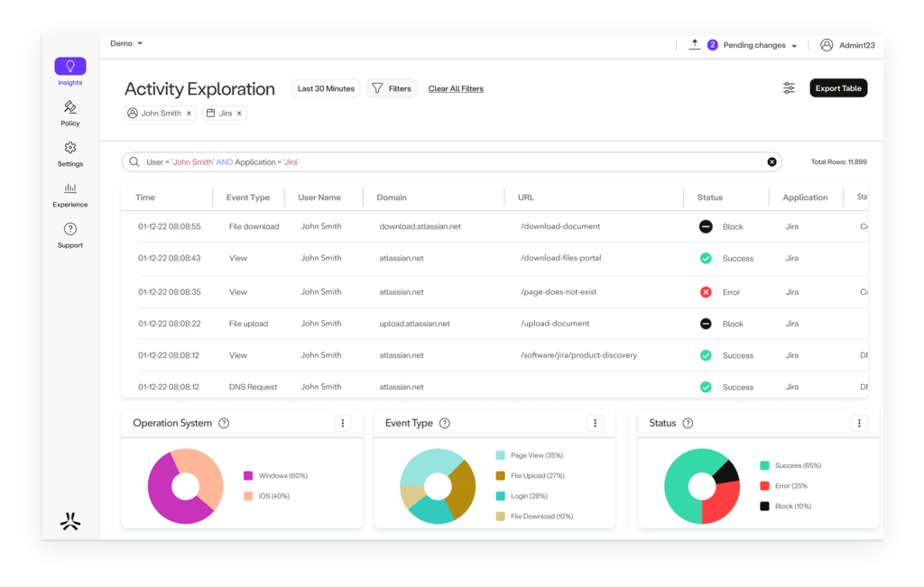This screenshot has height=587, width=924.
Task: Open Support help icon
Action: click(70, 229)
